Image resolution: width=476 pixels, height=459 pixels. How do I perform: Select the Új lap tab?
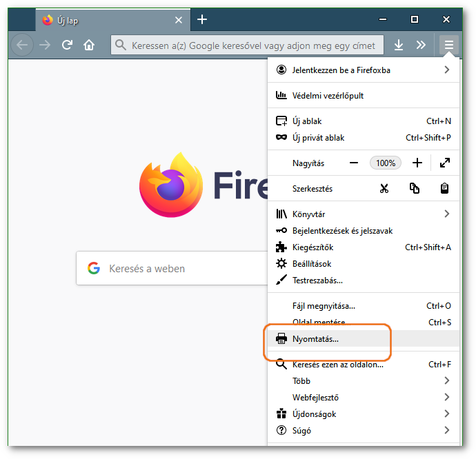(x=113, y=20)
